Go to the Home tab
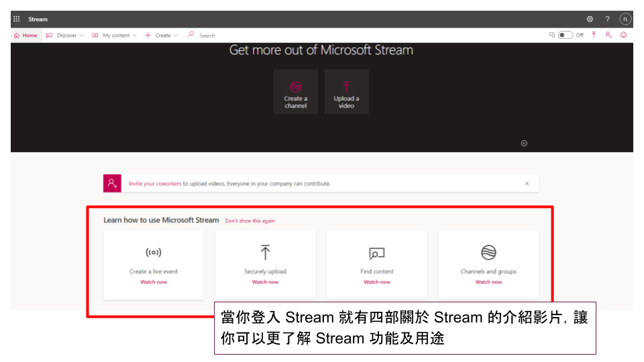 (25, 36)
